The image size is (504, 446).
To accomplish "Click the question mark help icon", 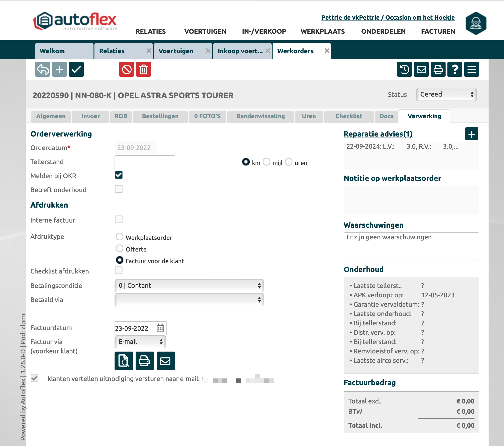I will coord(454,69).
